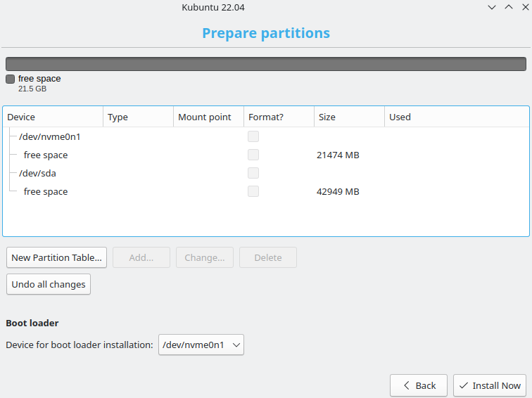The image size is (532, 398).
Task: Close the Kubuntu installer window
Action: pyautogui.click(x=525, y=7)
